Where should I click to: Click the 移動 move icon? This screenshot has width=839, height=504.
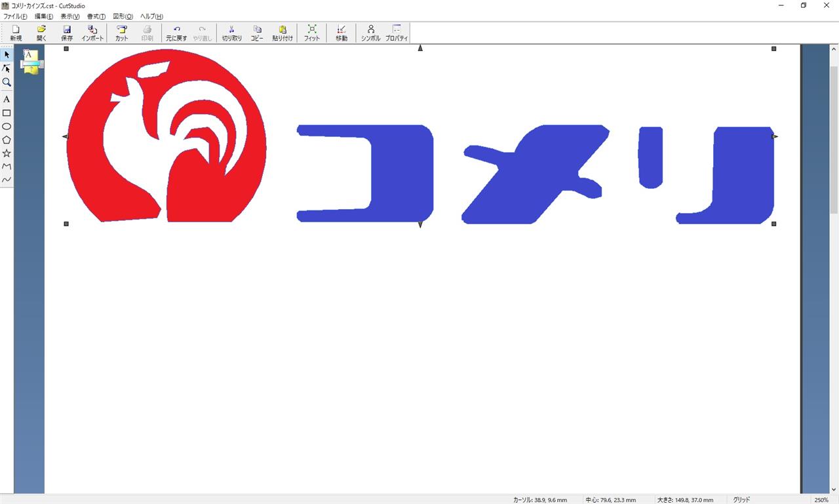point(341,33)
